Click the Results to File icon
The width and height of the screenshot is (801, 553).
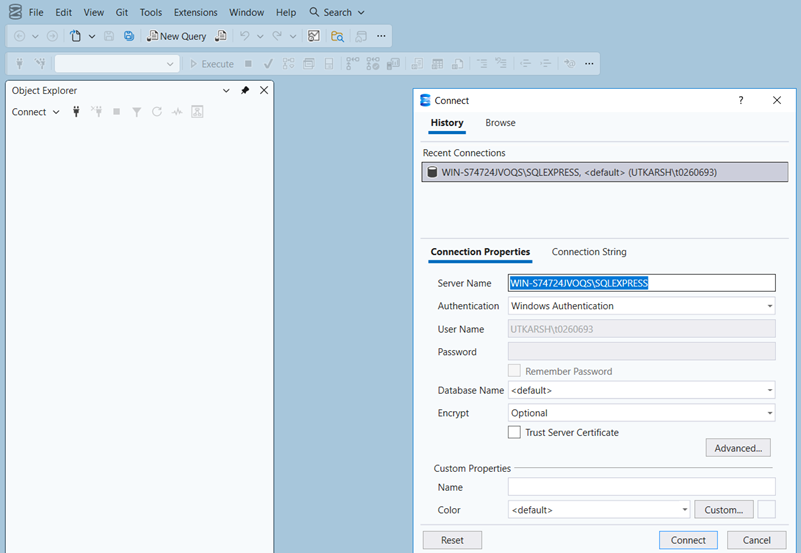pyautogui.click(x=458, y=64)
